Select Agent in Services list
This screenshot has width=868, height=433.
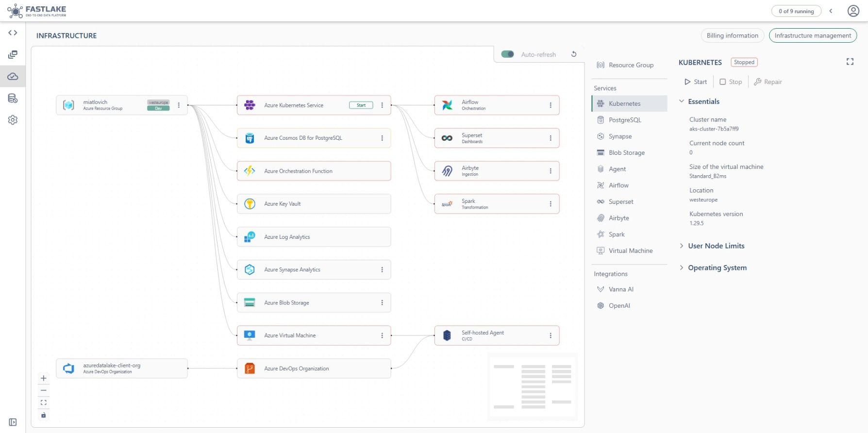630,169
